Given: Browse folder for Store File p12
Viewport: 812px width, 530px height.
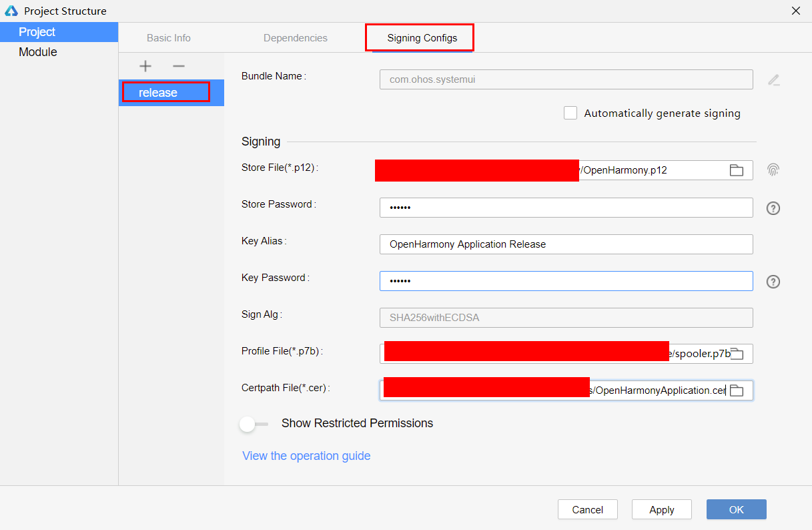Looking at the screenshot, I should tap(736, 170).
